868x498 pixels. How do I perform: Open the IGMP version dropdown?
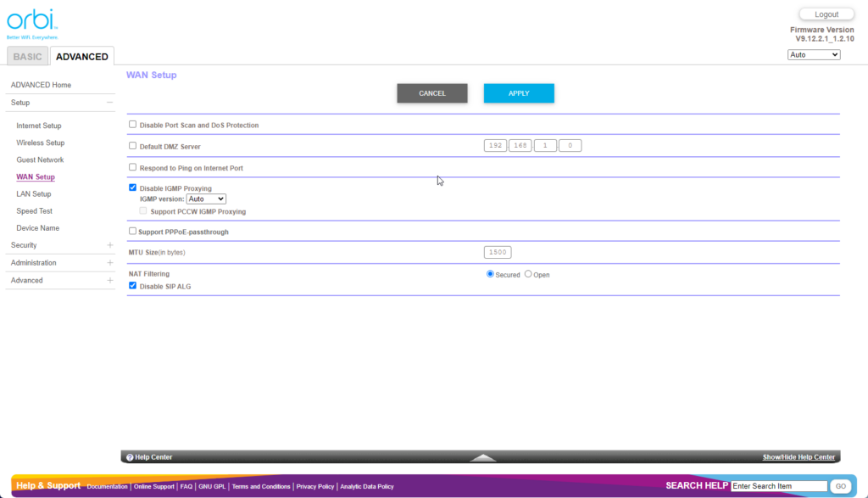coord(206,199)
